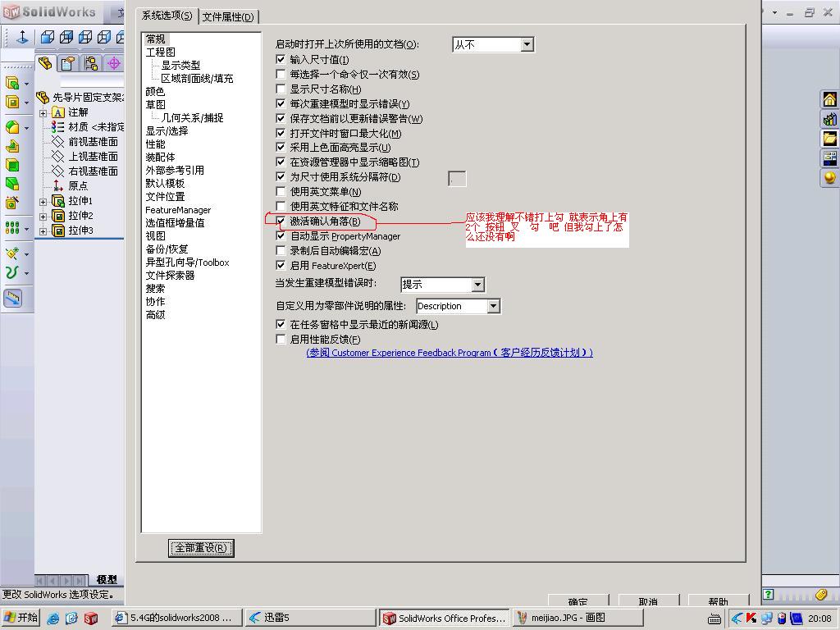Select 原点 in feature tree
The image size is (840, 630).
pyautogui.click(x=78, y=186)
